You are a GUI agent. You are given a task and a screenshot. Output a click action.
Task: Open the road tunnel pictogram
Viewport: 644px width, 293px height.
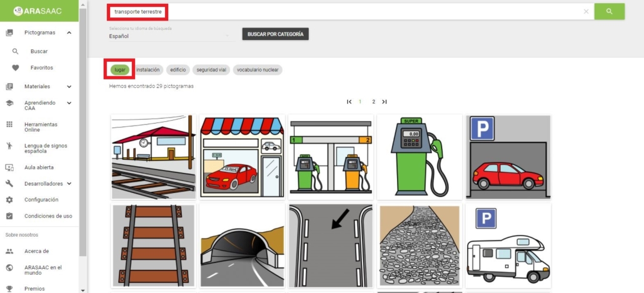[242, 246]
